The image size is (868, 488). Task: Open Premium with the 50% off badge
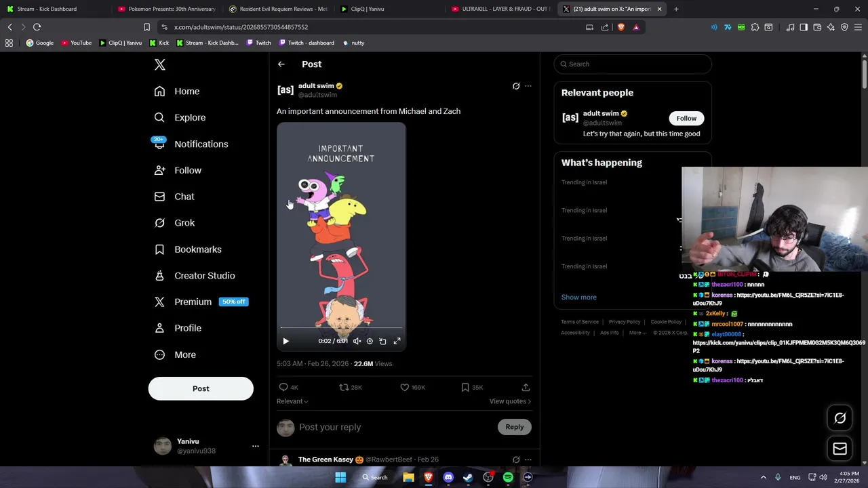tap(201, 302)
